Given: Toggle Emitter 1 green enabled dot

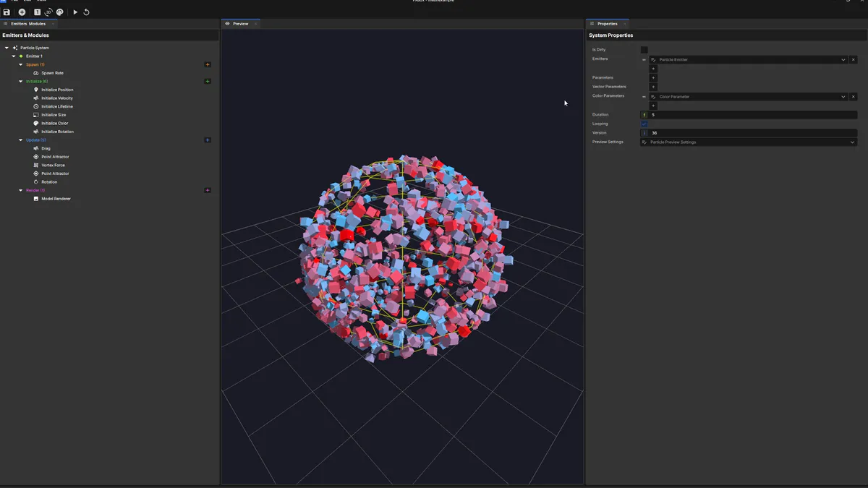Looking at the screenshot, I should tap(21, 56).
